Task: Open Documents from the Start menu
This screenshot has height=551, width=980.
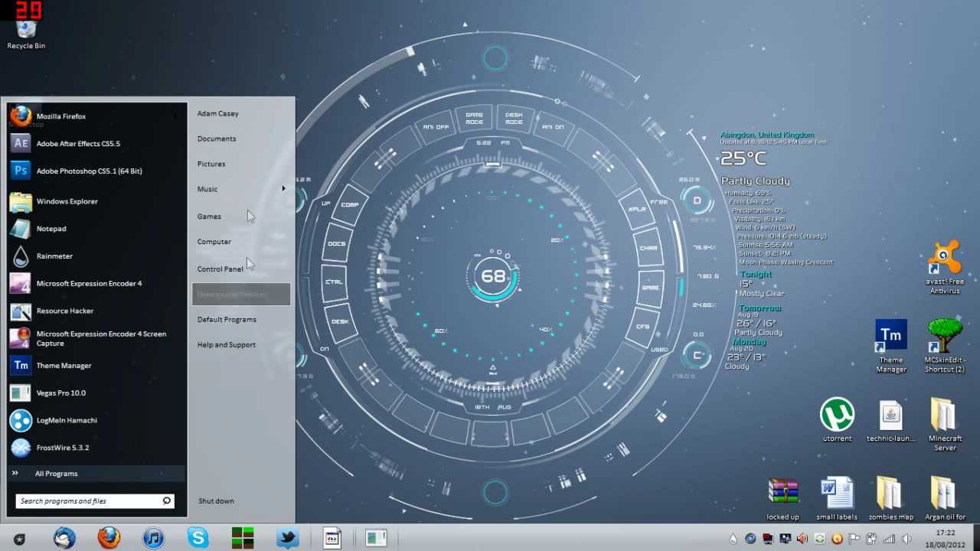Action: (217, 139)
